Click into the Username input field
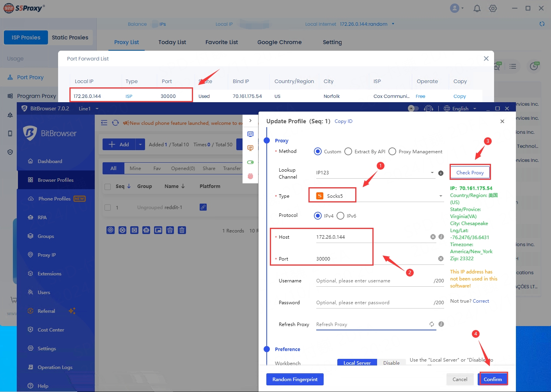551x392 pixels. pyautogui.click(x=372, y=281)
